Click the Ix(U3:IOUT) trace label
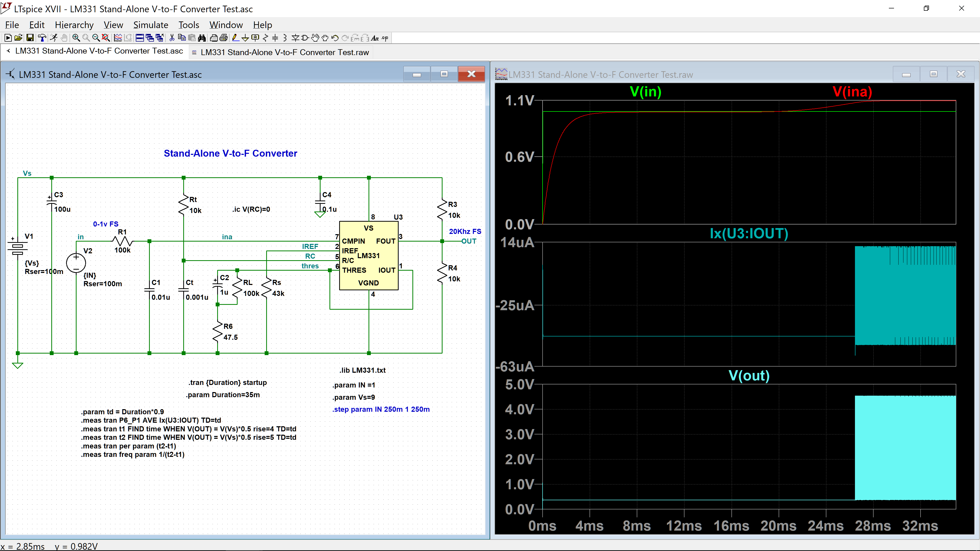Image resolution: width=980 pixels, height=551 pixels. point(749,233)
